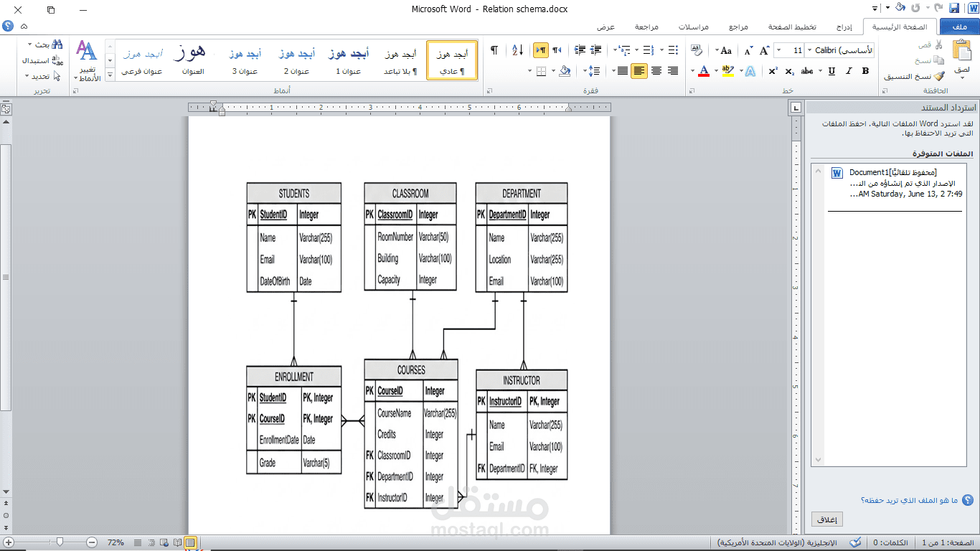Toggle justify alignment
The image size is (980, 551).
622,71
